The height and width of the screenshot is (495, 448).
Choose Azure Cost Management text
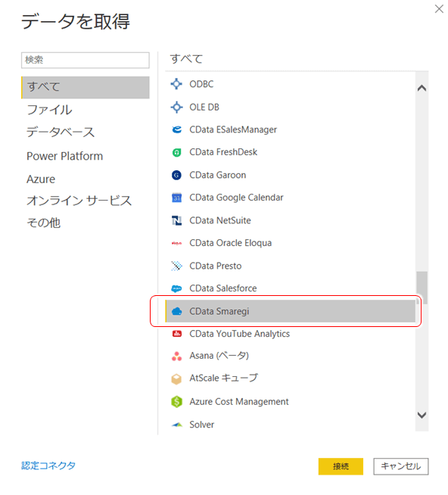239,402
